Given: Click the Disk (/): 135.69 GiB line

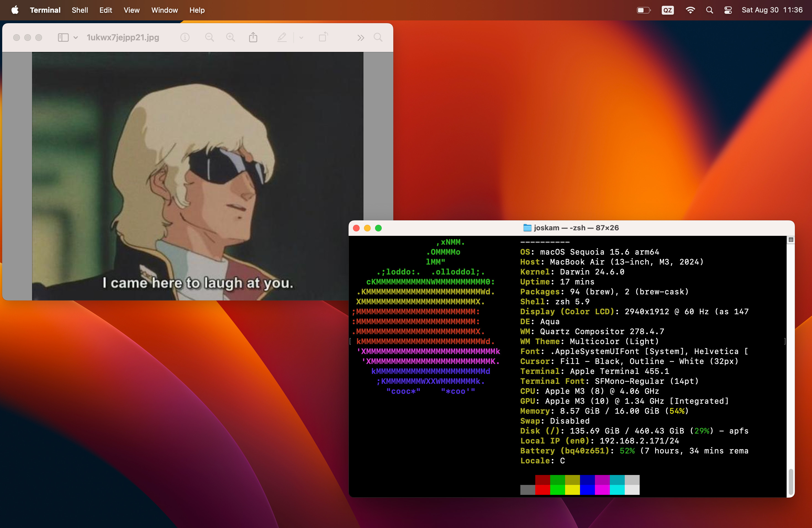Looking at the screenshot, I should point(634,431).
